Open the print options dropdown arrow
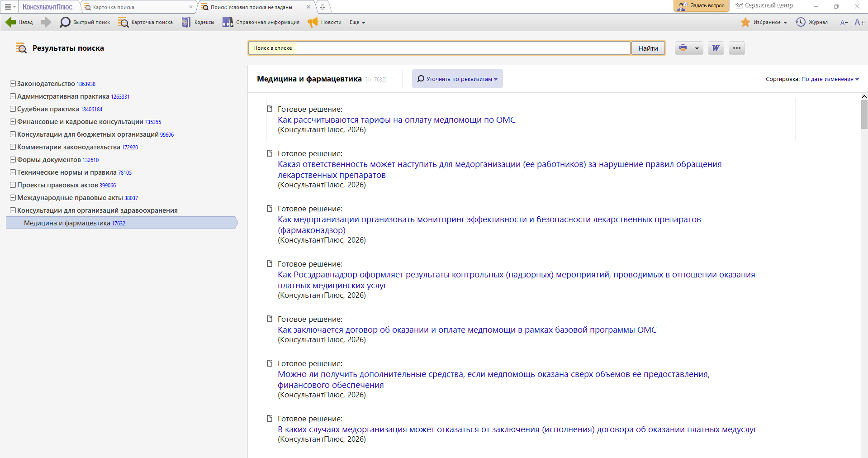The image size is (868, 458). [697, 48]
